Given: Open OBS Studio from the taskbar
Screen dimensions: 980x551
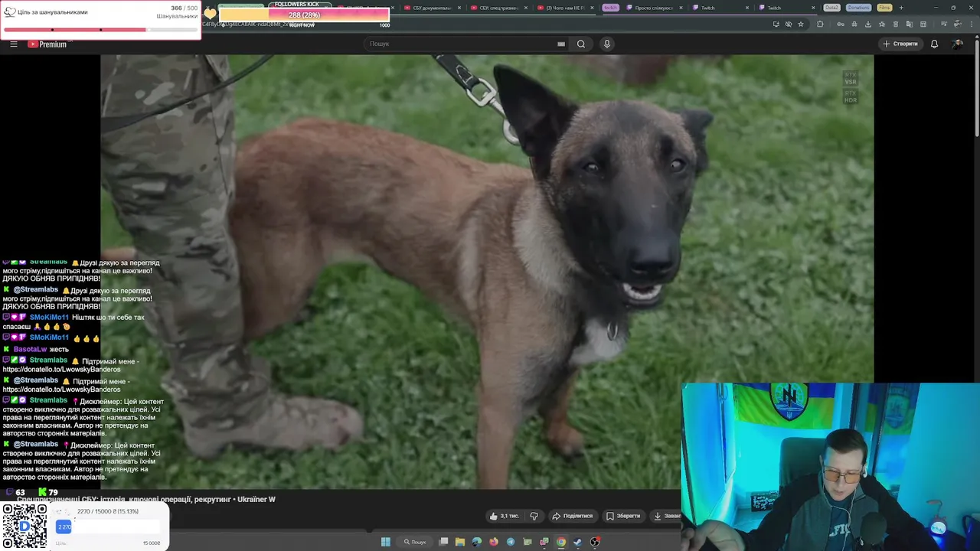Looking at the screenshot, I should pyautogui.click(x=595, y=542).
